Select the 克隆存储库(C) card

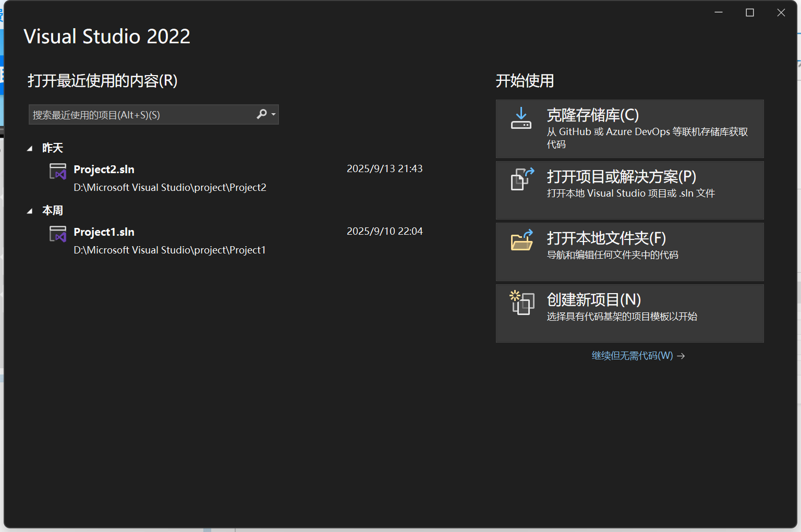click(x=629, y=129)
